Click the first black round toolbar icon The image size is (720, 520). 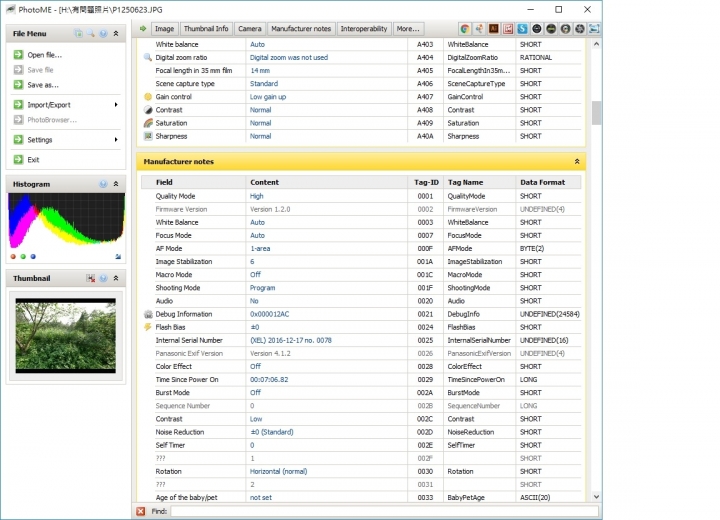pos(536,29)
